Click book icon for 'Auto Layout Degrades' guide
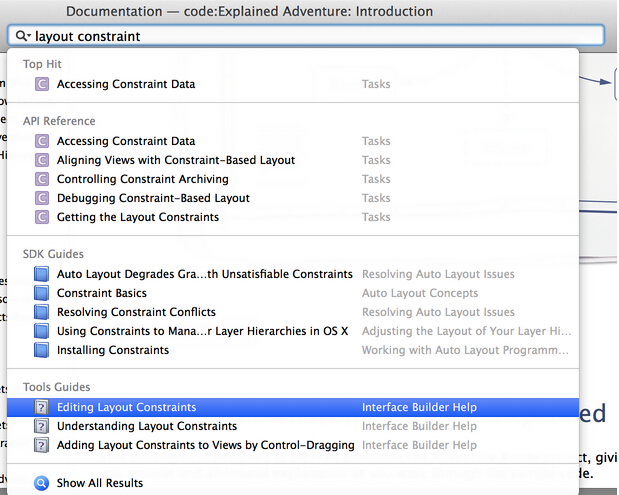The image size is (619, 495). (41, 274)
